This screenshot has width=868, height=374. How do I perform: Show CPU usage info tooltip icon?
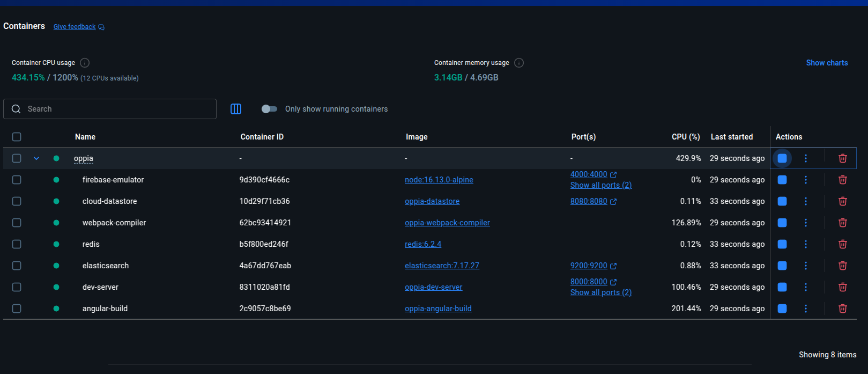pyautogui.click(x=85, y=63)
